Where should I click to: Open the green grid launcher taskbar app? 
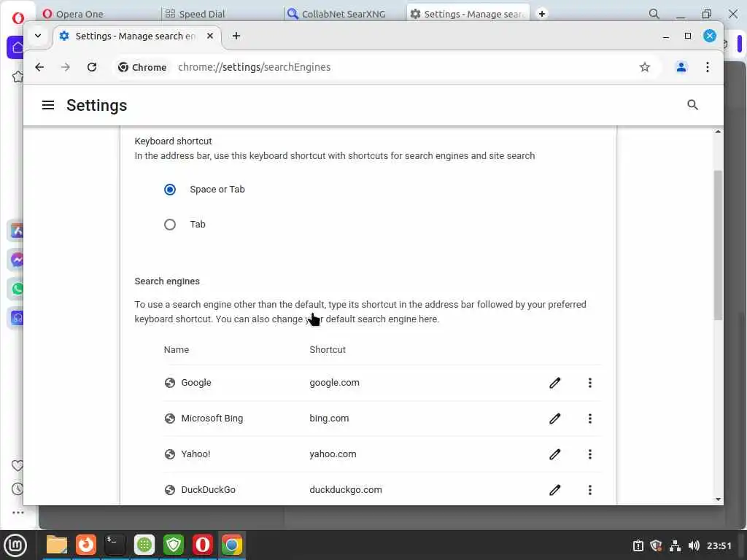click(x=144, y=545)
